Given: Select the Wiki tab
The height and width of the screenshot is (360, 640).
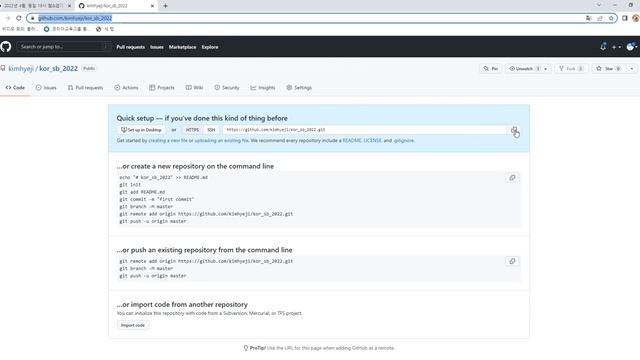Looking at the screenshot, I should pyautogui.click(x=194, y=88).
